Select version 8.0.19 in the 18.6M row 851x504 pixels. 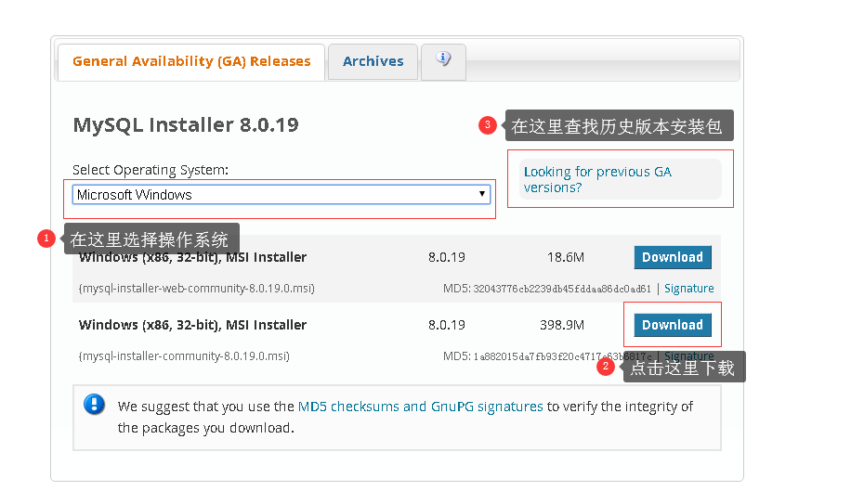[447, 257]
